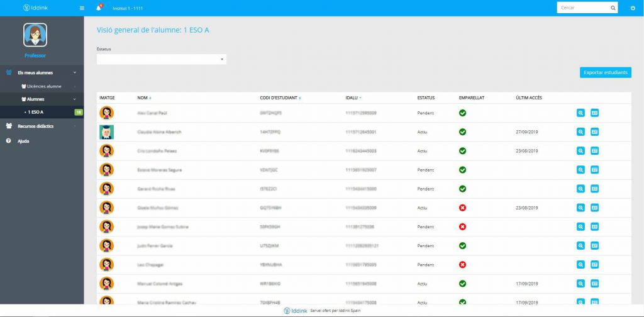Click the power logout icon

633,8
